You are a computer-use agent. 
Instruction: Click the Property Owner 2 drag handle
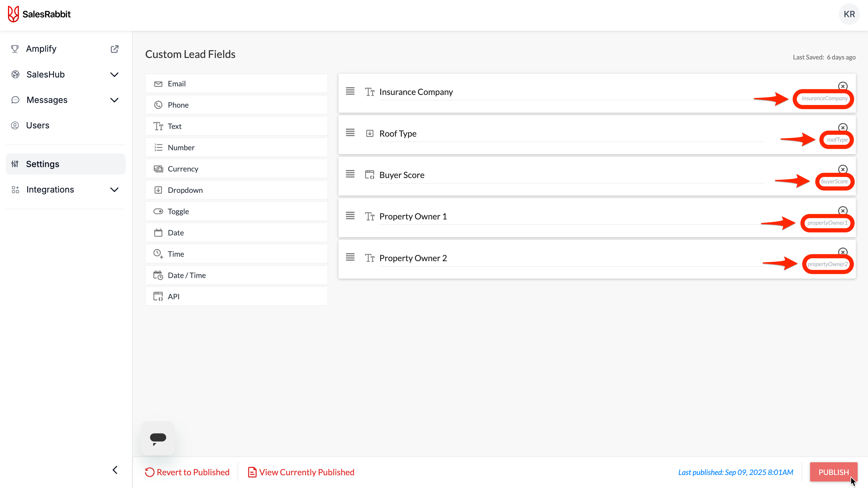click(350, 257)
